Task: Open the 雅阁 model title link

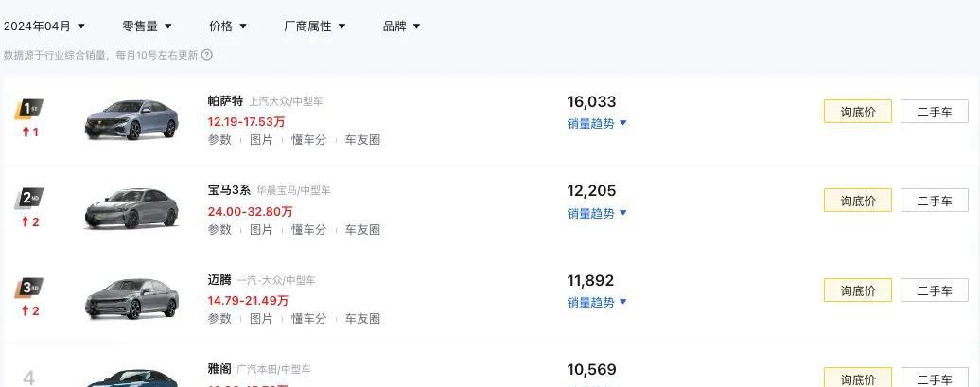Action: pyautogui.click(x=219, y=369)
